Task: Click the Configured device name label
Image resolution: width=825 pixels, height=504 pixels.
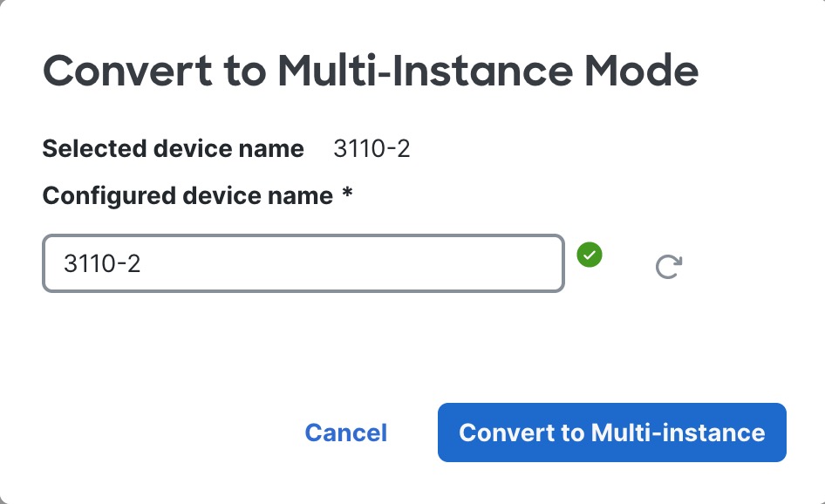Action: (187, 195)
